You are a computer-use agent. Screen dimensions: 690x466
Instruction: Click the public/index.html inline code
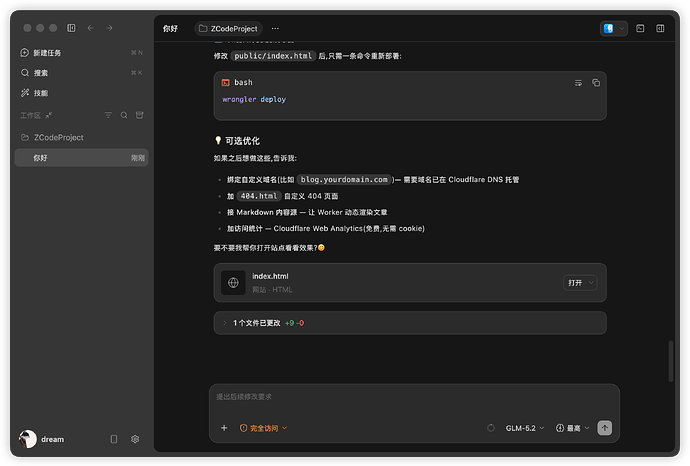point(273,56)
